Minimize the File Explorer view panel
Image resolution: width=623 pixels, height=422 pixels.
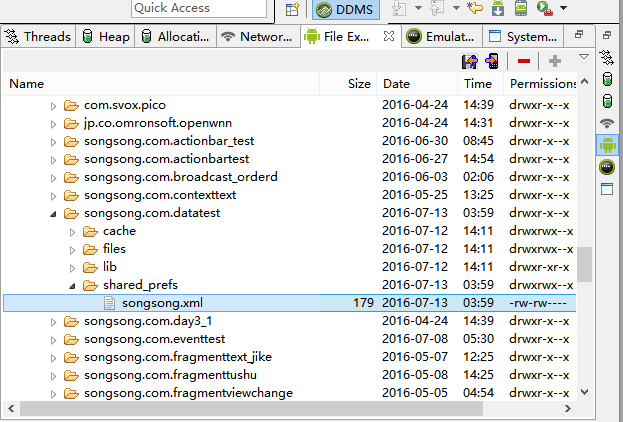579,35
